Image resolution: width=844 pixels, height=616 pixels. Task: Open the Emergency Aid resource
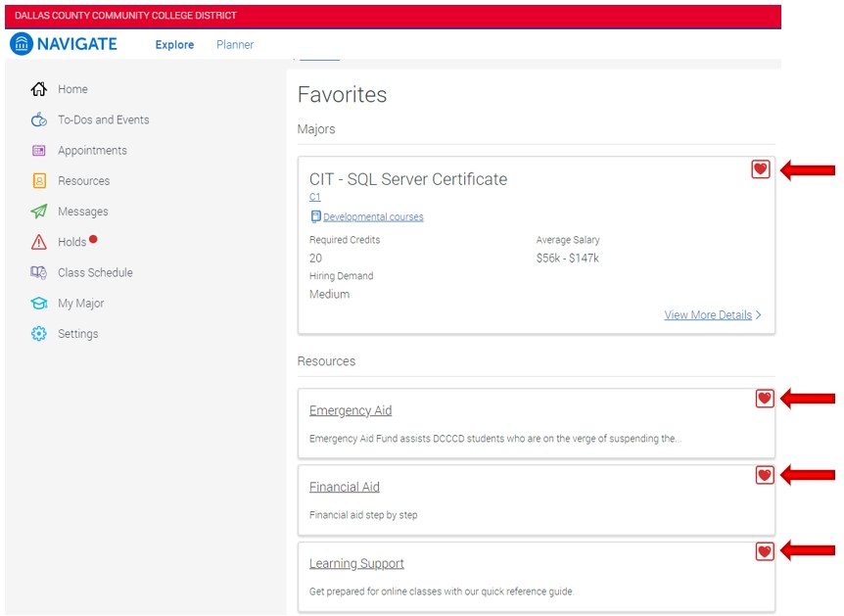click(350, 410)
